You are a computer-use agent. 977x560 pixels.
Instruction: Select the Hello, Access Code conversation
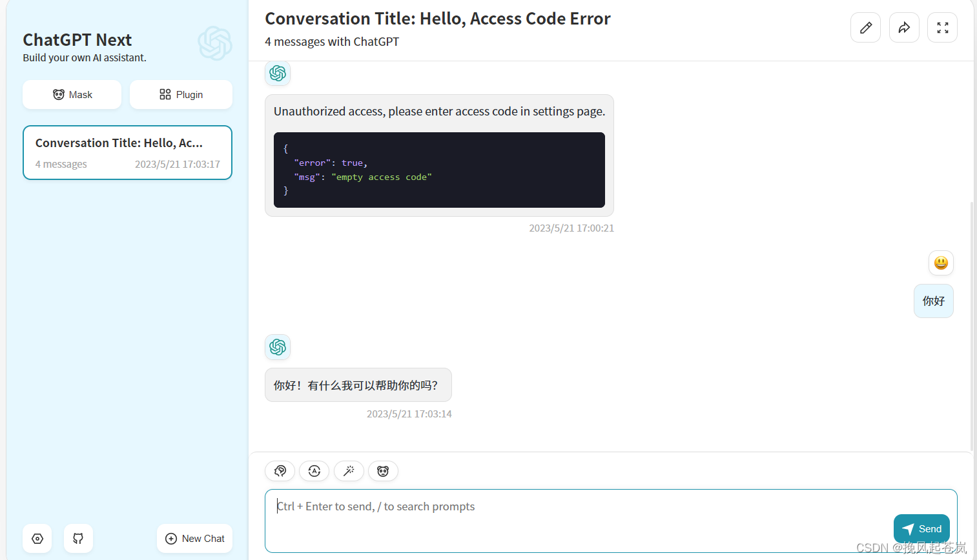127,152
